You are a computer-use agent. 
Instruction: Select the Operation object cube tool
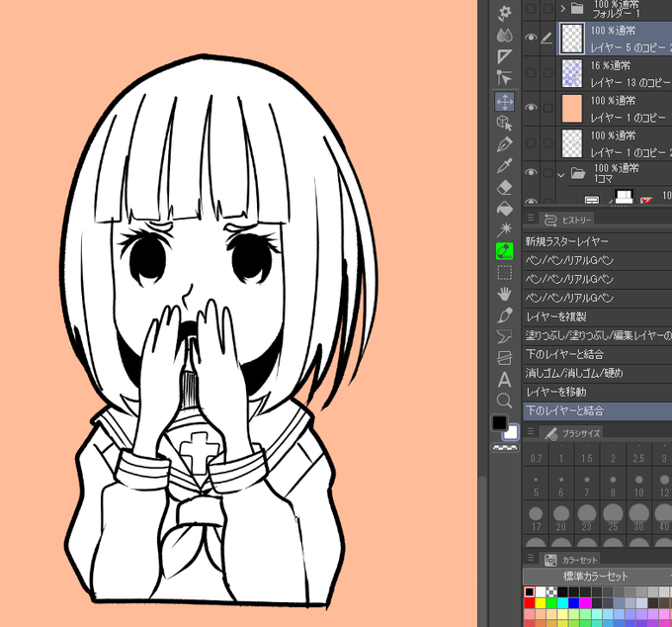click(x=504, y=123)
